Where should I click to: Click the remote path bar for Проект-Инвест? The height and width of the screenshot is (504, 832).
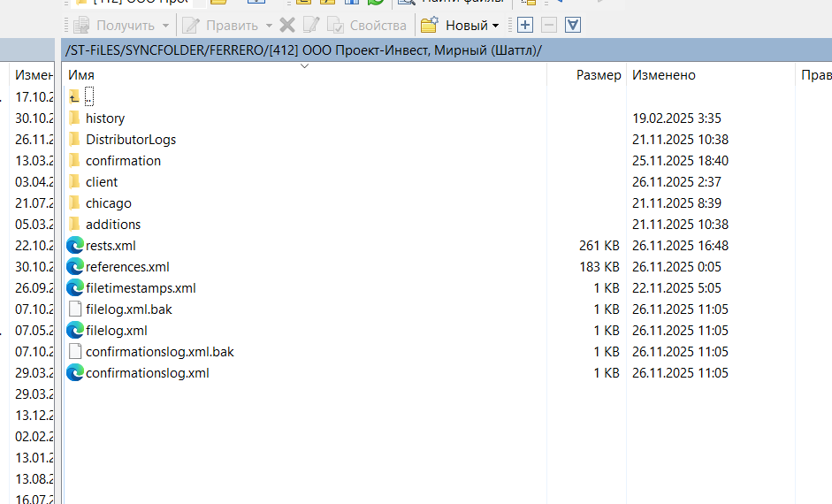tap(447, 50)
